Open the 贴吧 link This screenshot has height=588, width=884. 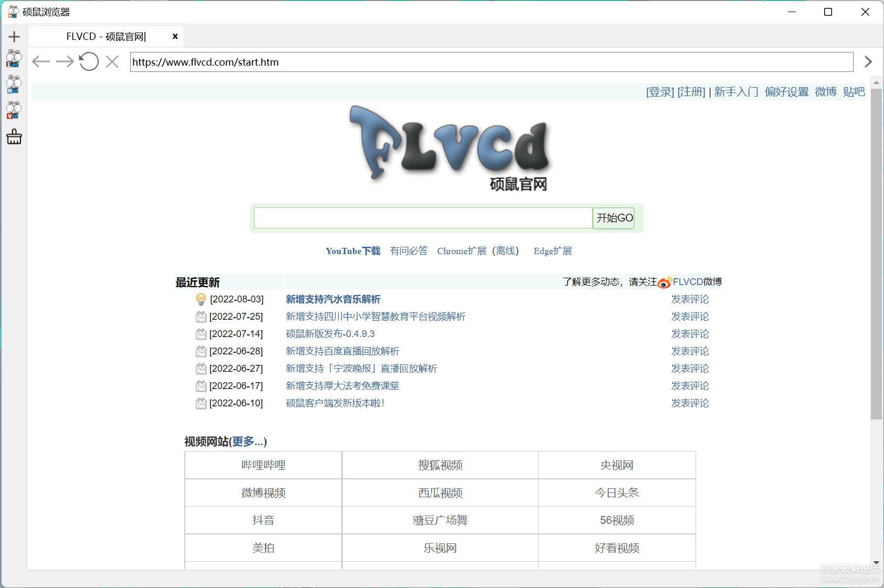click(x=854, y=92)
